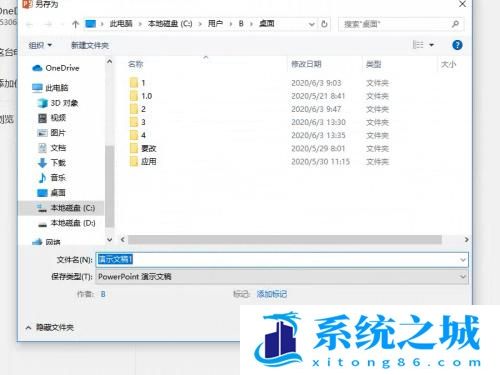Screen dimensions: 500x375
Task: Open the 保存类型 PowerPoint 演示文稿 dropdown
Action: tap(282, 276)
